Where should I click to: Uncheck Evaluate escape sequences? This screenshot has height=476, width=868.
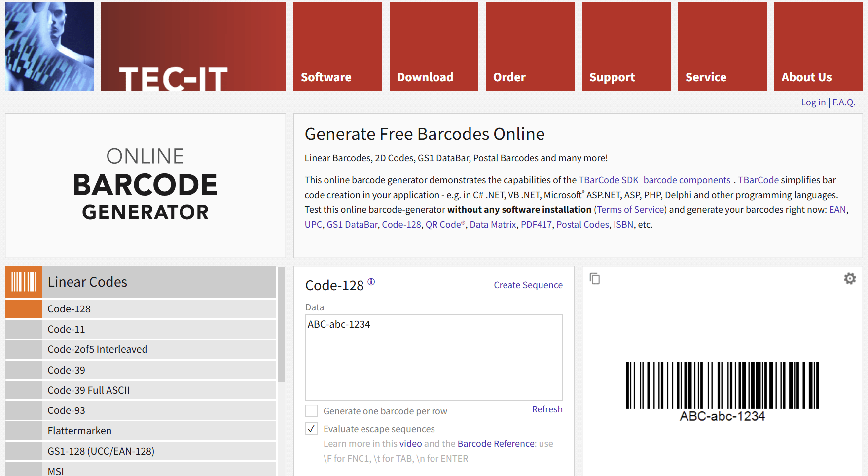click(311, 429)
